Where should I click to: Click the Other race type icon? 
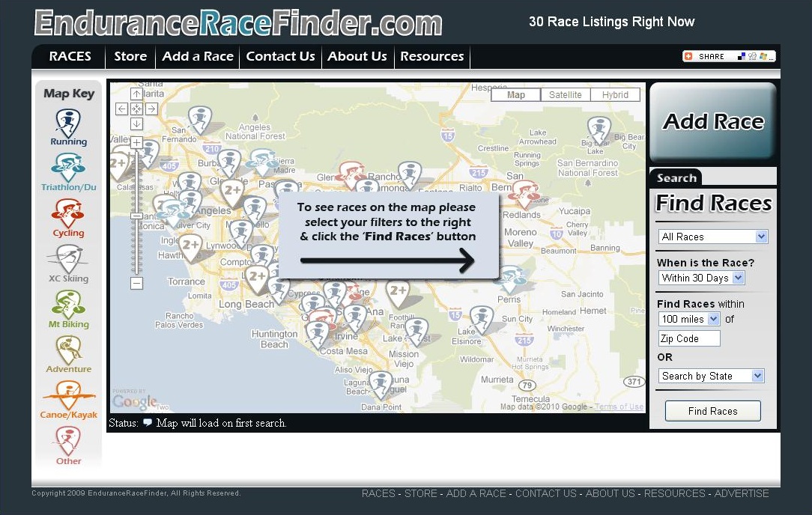(68, 441)
